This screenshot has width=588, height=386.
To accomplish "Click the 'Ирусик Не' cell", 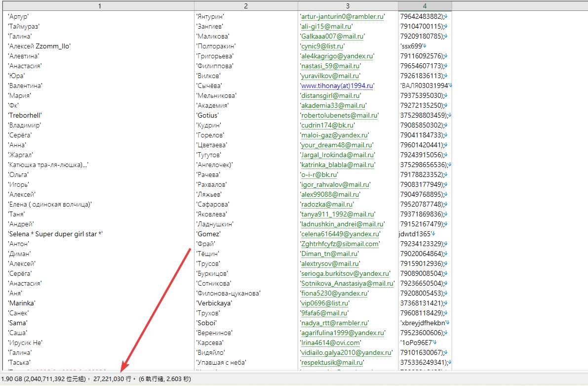I will coord(25,343).
